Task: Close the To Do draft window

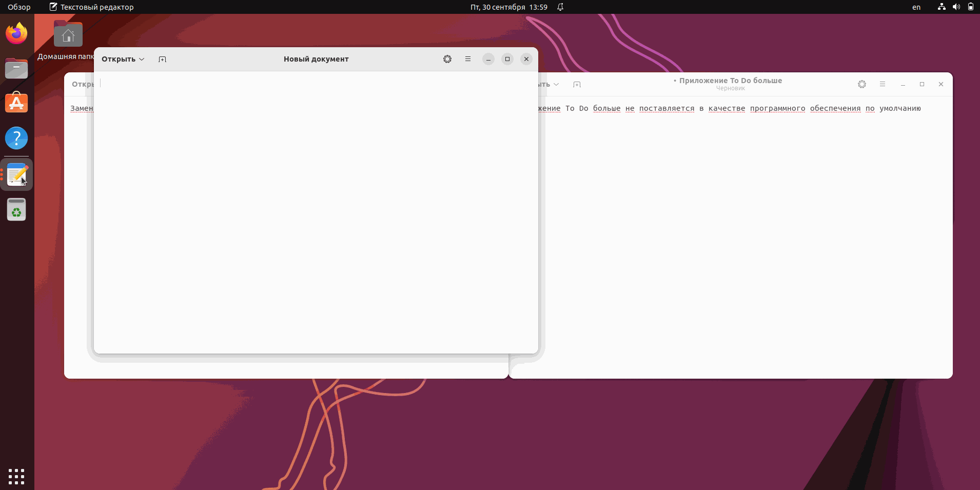Action: (941, 84)
